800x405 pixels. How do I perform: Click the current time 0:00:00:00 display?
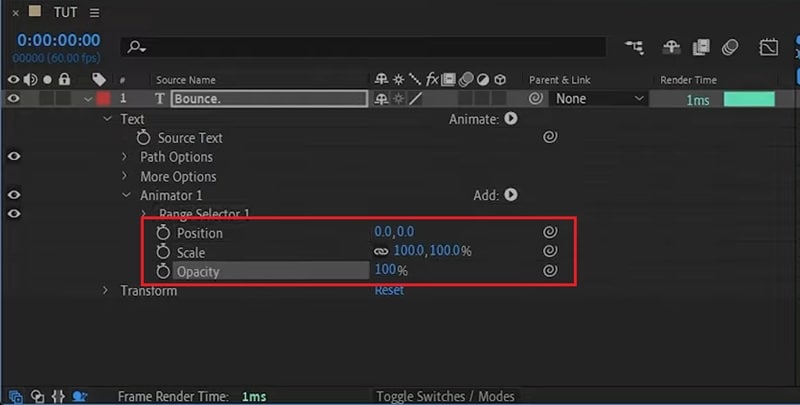(59, 40)
